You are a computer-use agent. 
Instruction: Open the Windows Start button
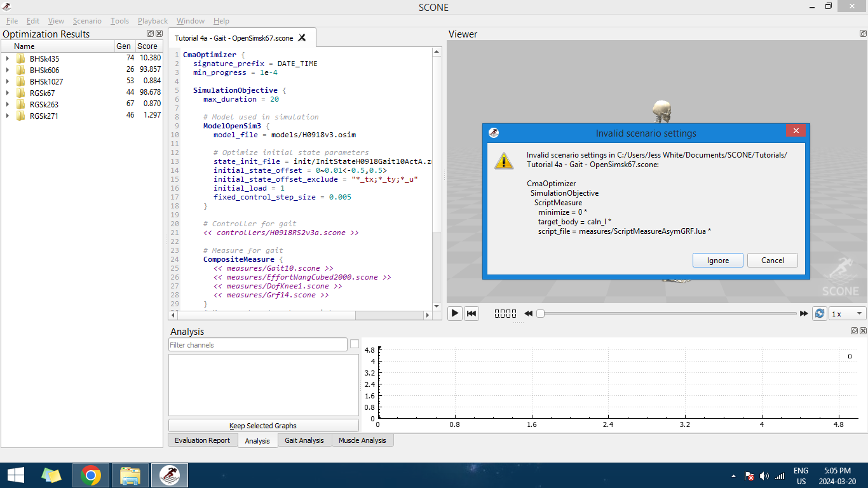(x=15, y=475)
